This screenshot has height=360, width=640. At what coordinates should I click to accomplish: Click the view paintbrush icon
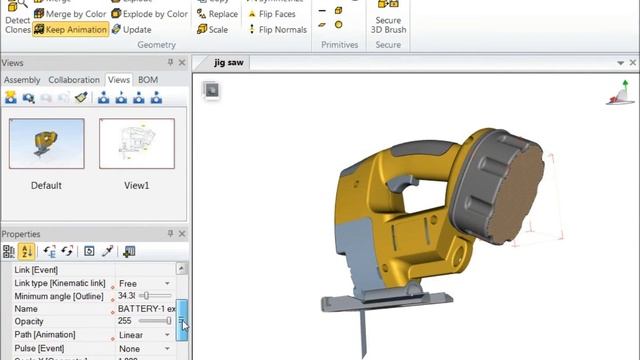(x=81, y=98)
